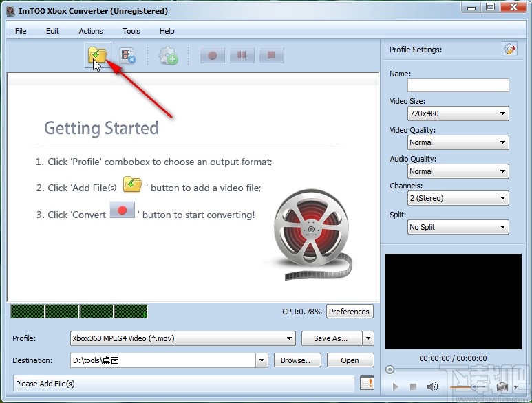Click the black video preview area
The height and width of the screenshot is (403, 532).
[454, 301]
